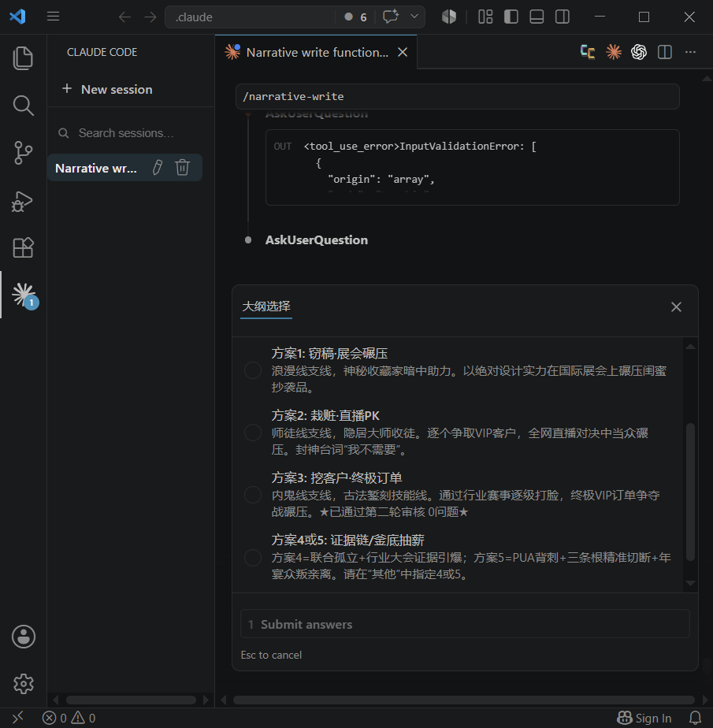Toggle the bottom panel
Viewport: 713px width, 728px height.
pyautogui.click(x=537, y=17)
